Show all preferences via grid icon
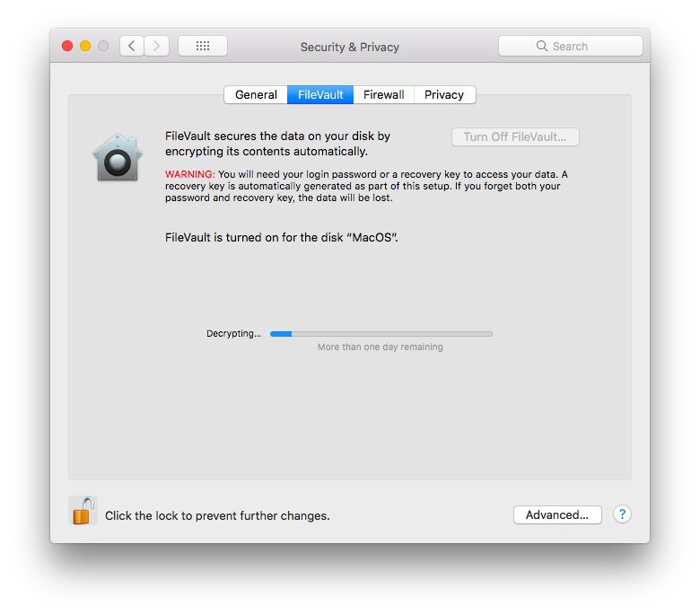 point(203,46)
